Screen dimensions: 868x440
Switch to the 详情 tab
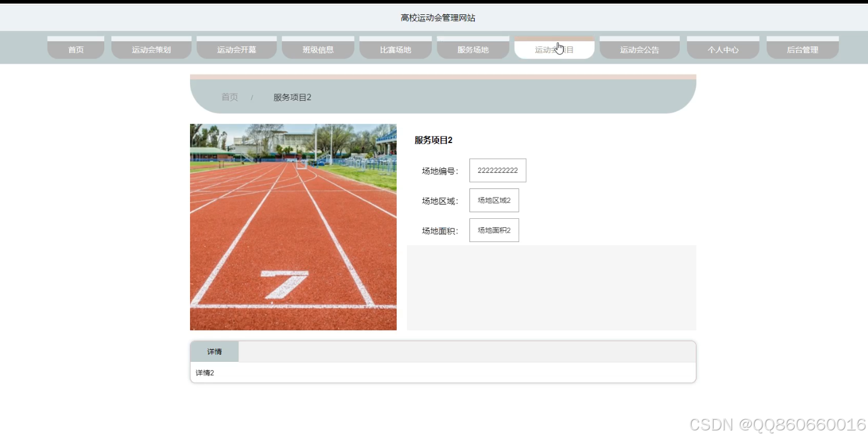click(214, 351)
